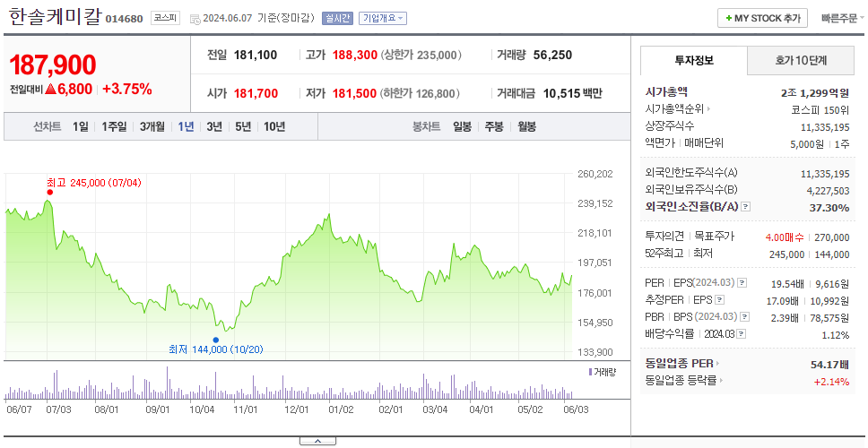868x448 pixels.
Task: Select the 3년 line chart period
Action: 214,126
